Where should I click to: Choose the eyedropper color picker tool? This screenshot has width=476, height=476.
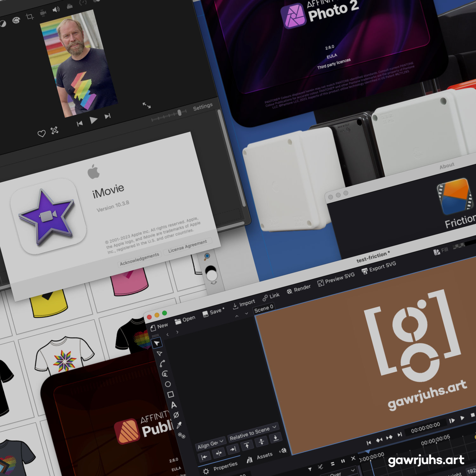(179, 425)
